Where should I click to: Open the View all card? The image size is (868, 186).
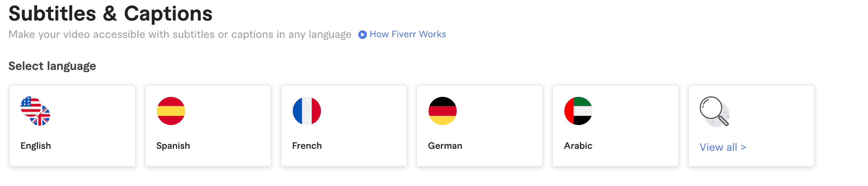coord(751,126)
